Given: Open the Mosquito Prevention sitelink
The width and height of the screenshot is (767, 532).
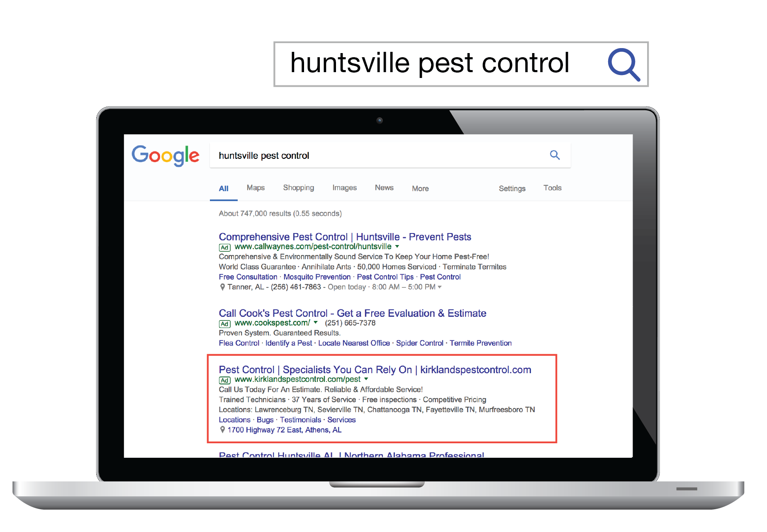Looking at the screenshot, I should (x=317, y=277).
